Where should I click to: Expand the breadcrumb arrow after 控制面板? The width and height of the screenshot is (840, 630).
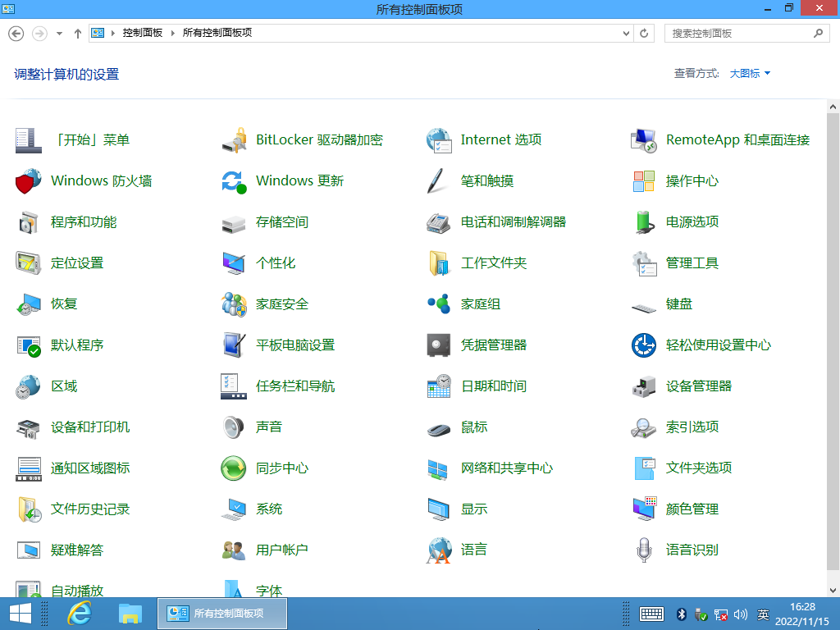click(x=172, y=33)
